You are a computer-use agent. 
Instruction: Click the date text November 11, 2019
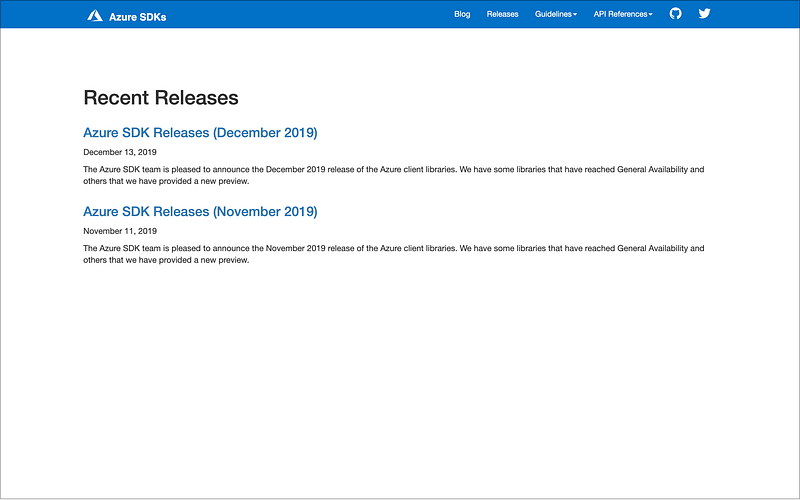pyautogui.click(x=120, y=231)
